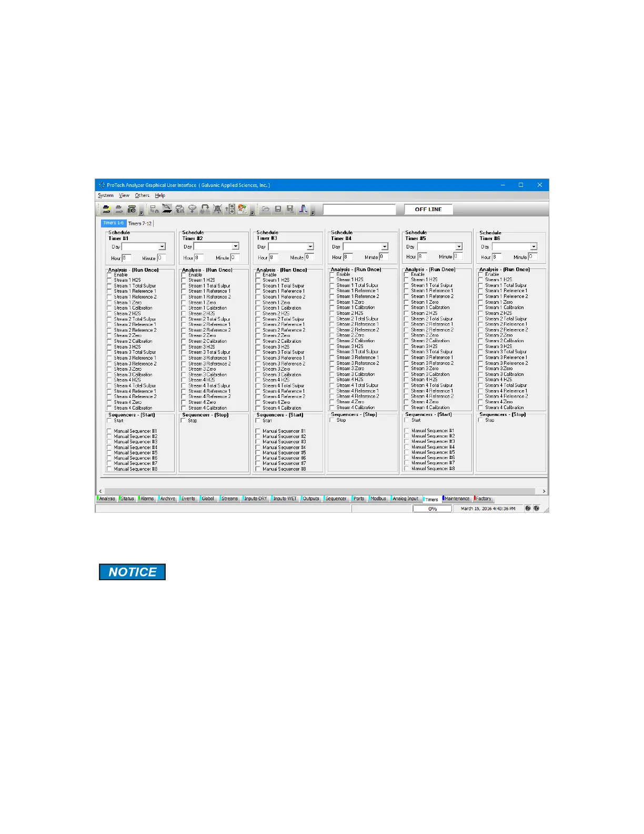The width and height of the screenshot is (644, 834).
Task: Click the colorful red-green toolbar icon
Action: tap(243, 210)
